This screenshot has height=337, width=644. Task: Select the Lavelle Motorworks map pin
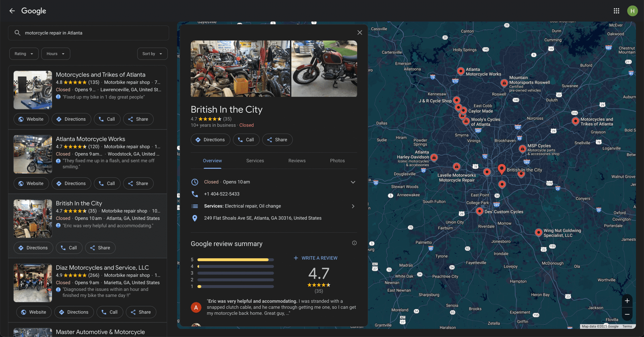[456, 166]
